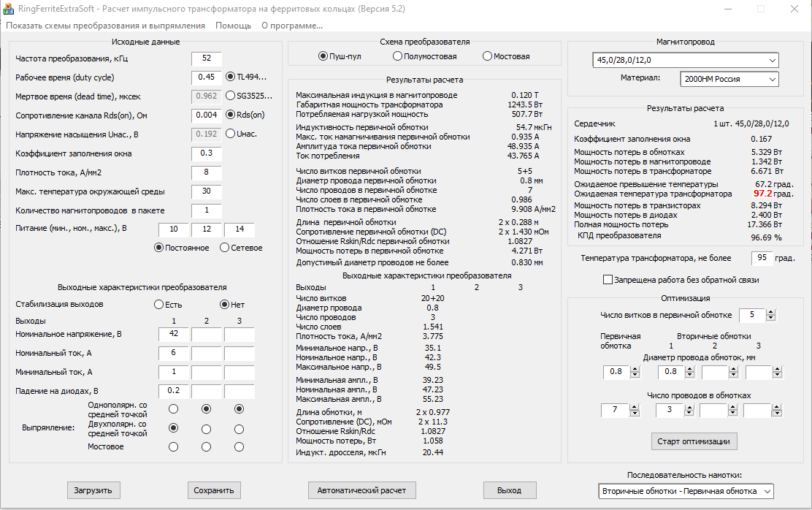Enable output stabilization with 'Есть'
The width and height of the screenshot is (812, 510).
(x=159, y=305)
